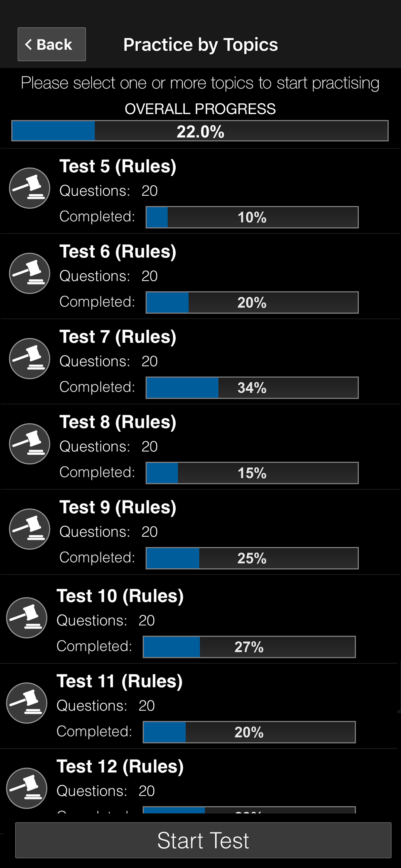Click the Test 8 completed bar at 15%
Screen dimensions: 401x868
click(252, 473)
